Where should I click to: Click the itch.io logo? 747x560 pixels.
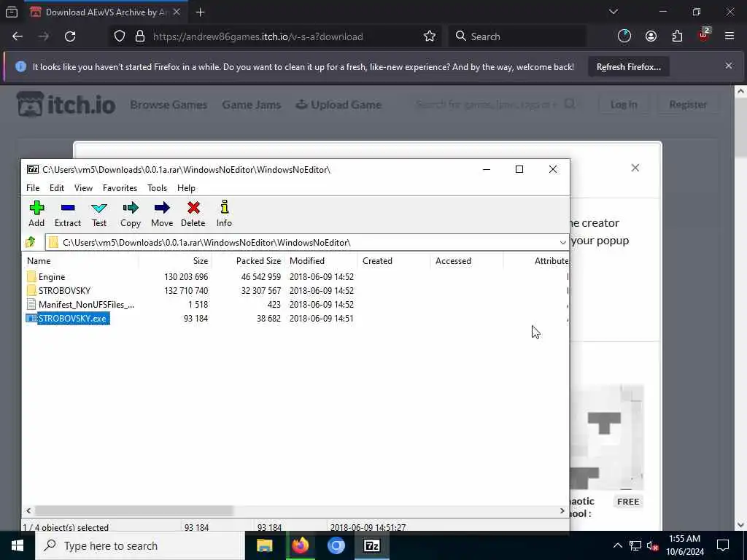tap(66, 104)
